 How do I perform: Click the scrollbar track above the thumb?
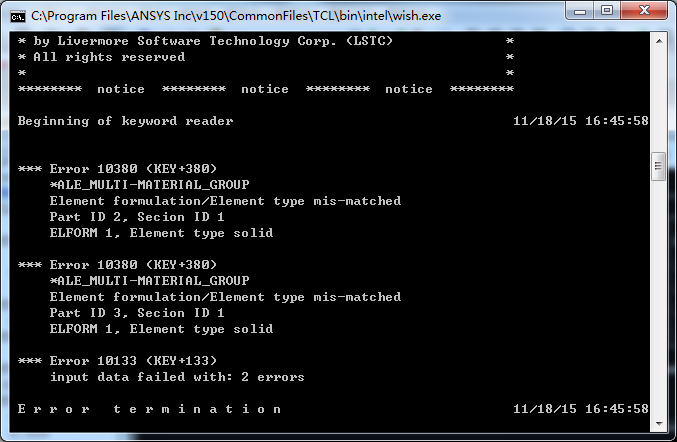(x=658, y=100)
